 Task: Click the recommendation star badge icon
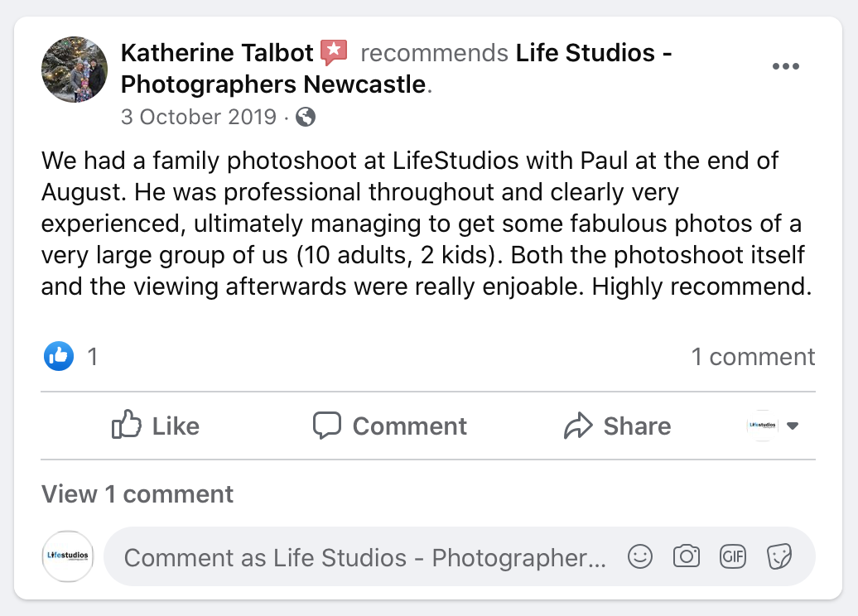pos(333,53)
